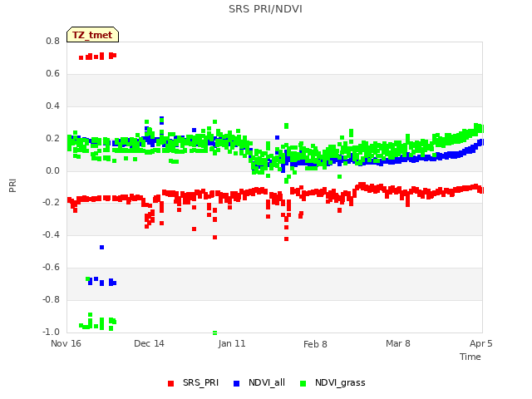The height and width of the screenshot is (399, 532).
Task: Click the chart title SRS PRI/NDVI
Action: 265,9
